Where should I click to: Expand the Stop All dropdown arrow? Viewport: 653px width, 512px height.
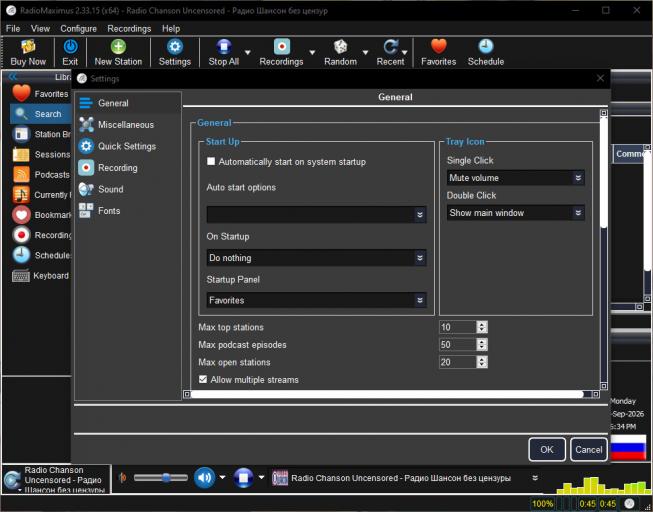tap(247, 53)
